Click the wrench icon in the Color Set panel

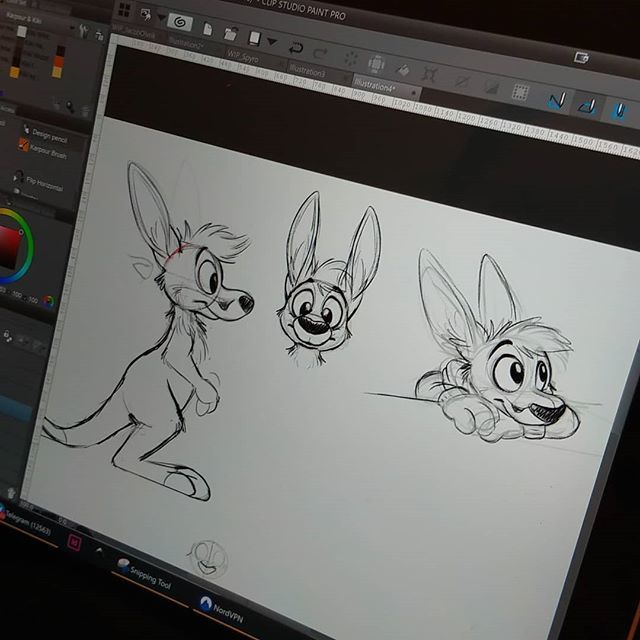click(x=84, y=31)
